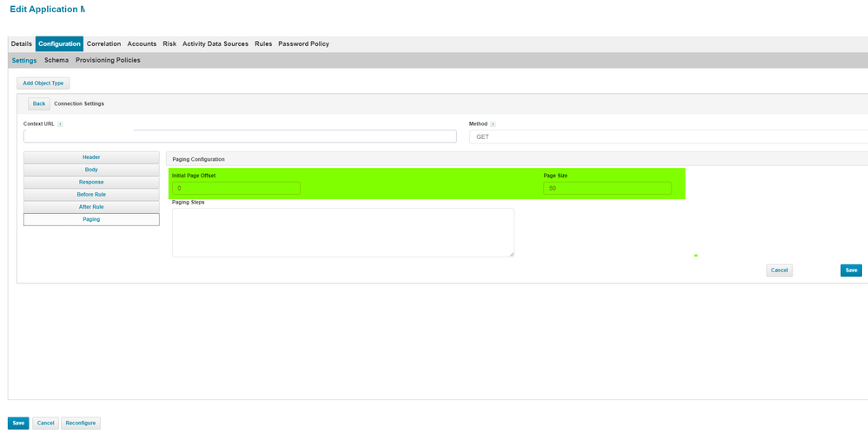Click help icon next to Method label

click(493, 124)
